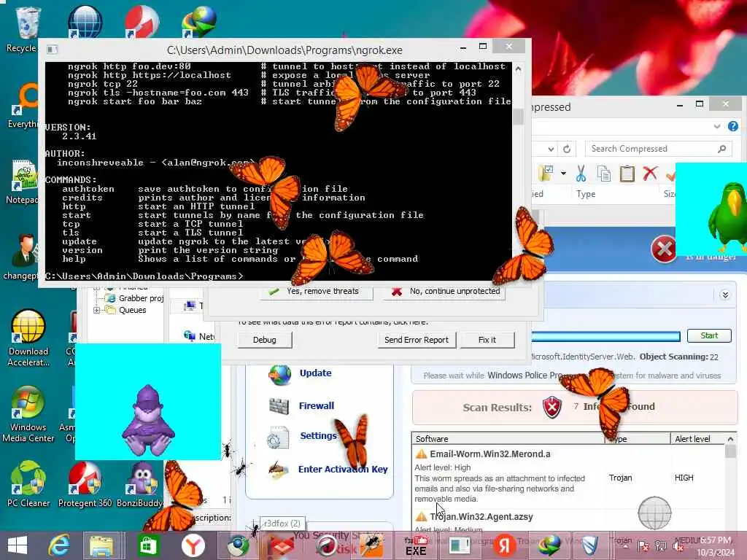Click the Action Center flag tray icon
Image resolution: width=747 pixels, height=560 pixels.
643,546
